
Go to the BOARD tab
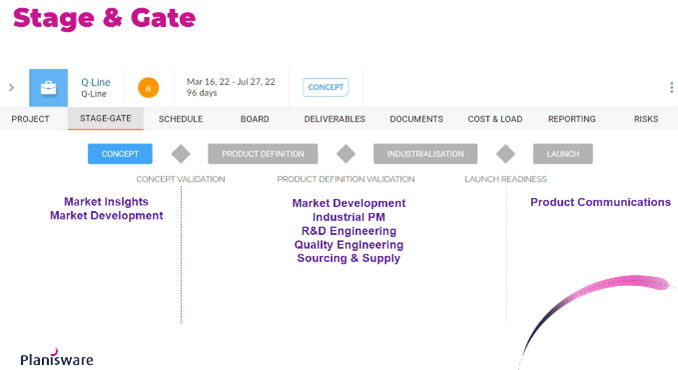coord(255,119)
